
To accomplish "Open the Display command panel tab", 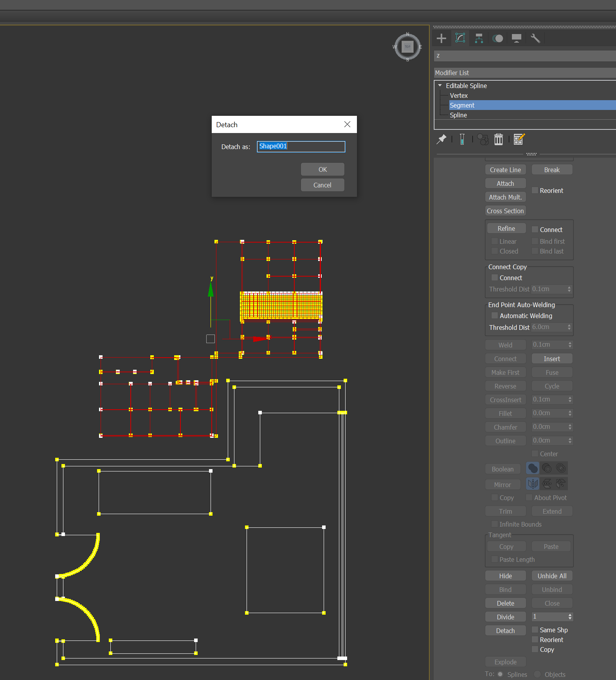I will pos(517,38).
